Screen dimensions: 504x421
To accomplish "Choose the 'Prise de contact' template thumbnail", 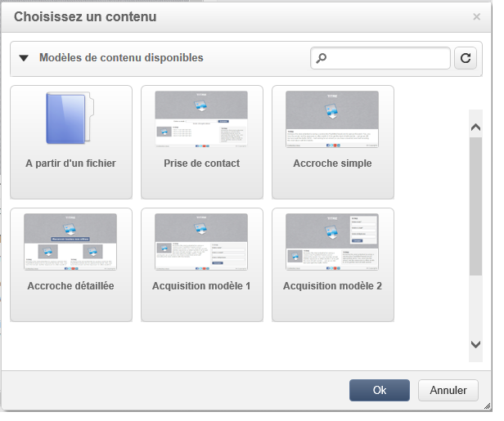I will 201,119.
